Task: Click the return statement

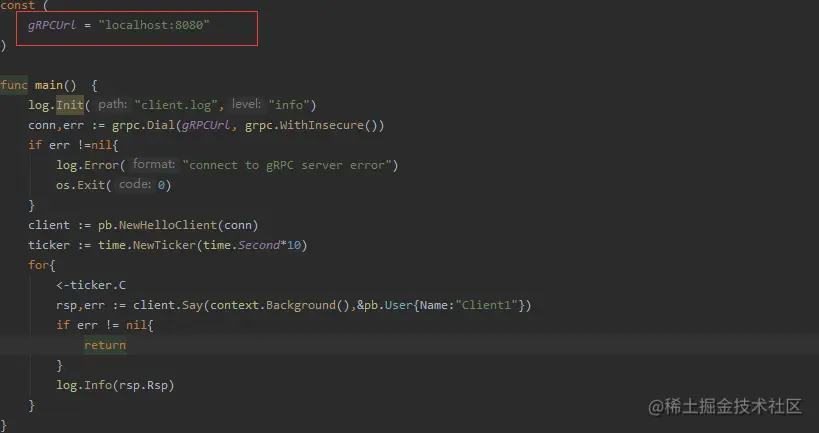Action: pos(105,345)
